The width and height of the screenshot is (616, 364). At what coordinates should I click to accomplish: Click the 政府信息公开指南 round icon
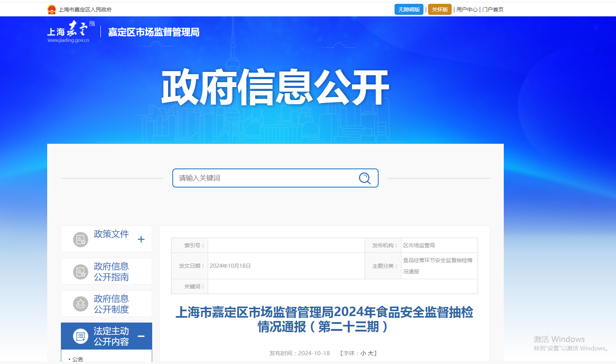pyautogui.click(x=81, y=272)
